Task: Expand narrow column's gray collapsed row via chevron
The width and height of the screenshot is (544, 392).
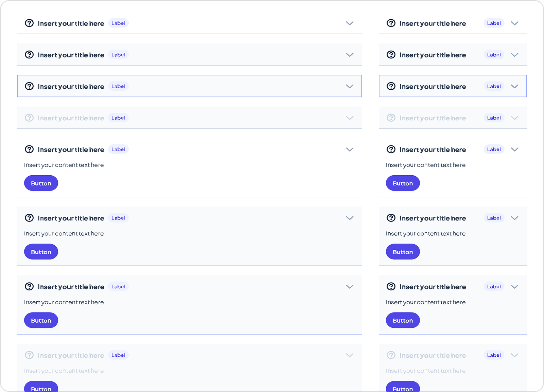Action: click(514, 55)
